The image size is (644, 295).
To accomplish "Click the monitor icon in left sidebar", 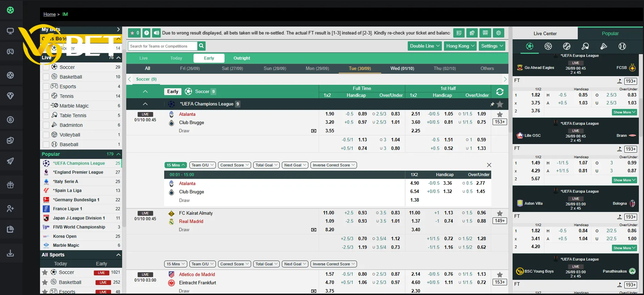I will pos(10,31).
